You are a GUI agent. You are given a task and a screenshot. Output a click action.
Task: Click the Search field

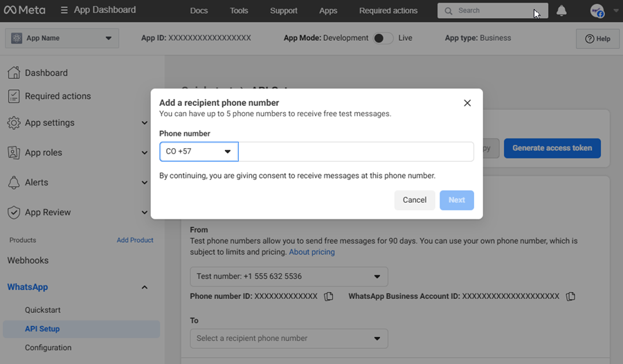point(493,11)
